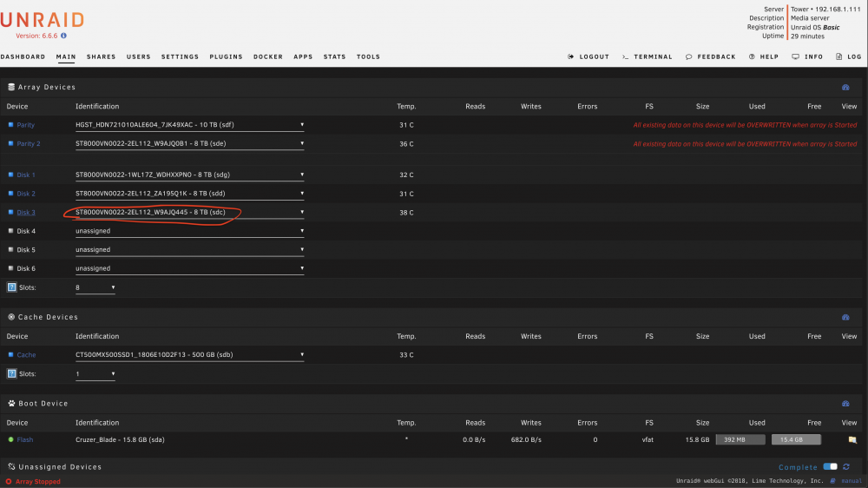Open the Info panel
The height and width of the screenshot is (488, 868).
(x=807, y=56)
